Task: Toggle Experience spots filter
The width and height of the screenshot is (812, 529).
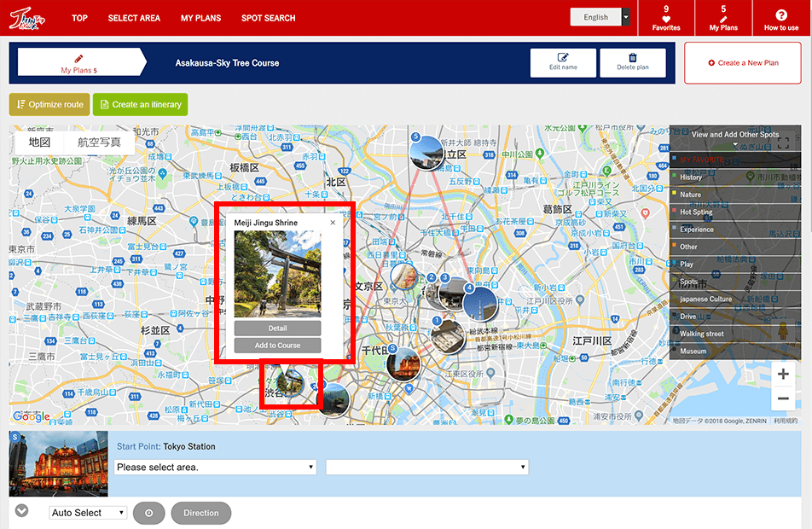Action: (735, 229)
